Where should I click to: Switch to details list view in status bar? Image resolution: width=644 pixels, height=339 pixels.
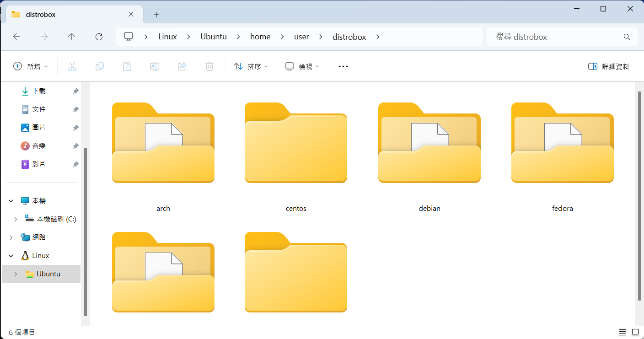click(623, 332)
